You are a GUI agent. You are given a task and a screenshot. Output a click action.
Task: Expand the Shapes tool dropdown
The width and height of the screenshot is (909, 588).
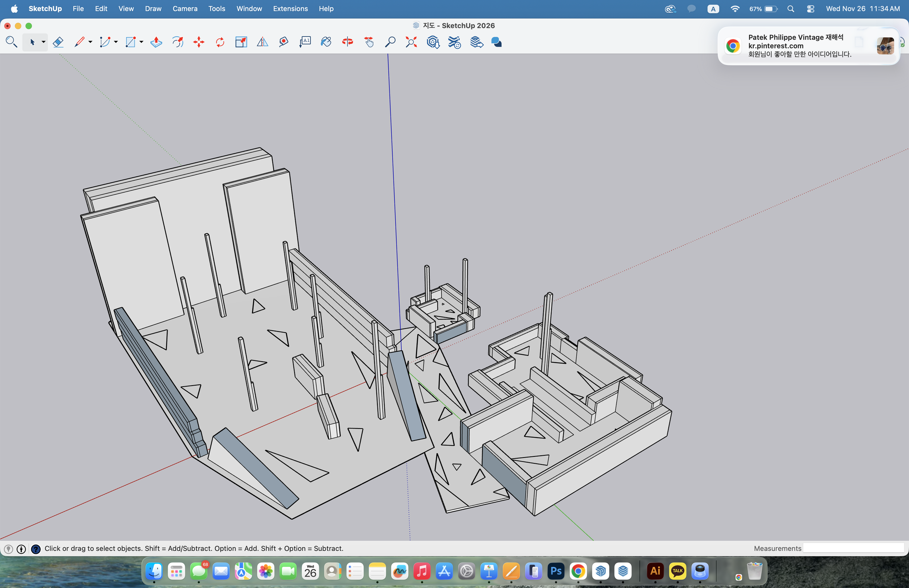pos(141,43)
